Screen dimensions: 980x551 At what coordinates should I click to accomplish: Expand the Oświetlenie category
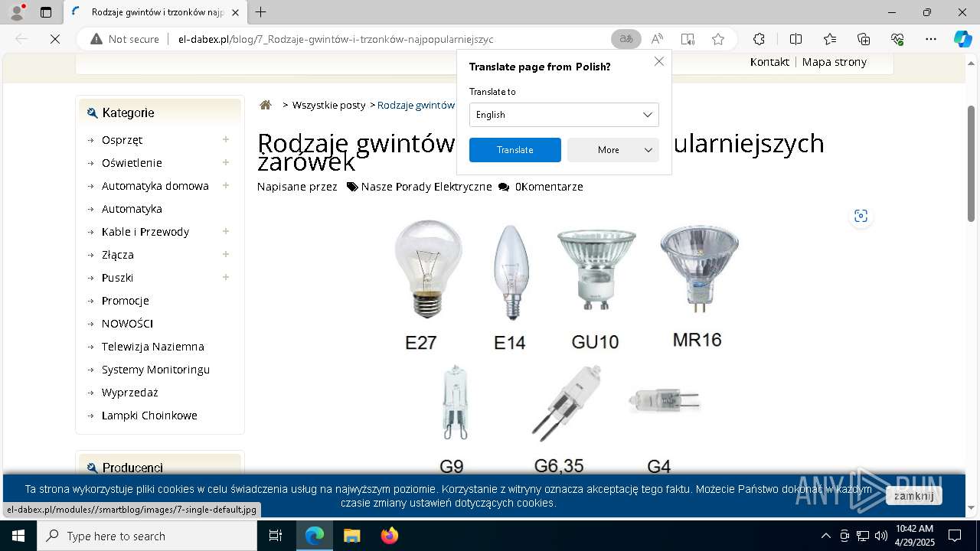pos(226,162)
